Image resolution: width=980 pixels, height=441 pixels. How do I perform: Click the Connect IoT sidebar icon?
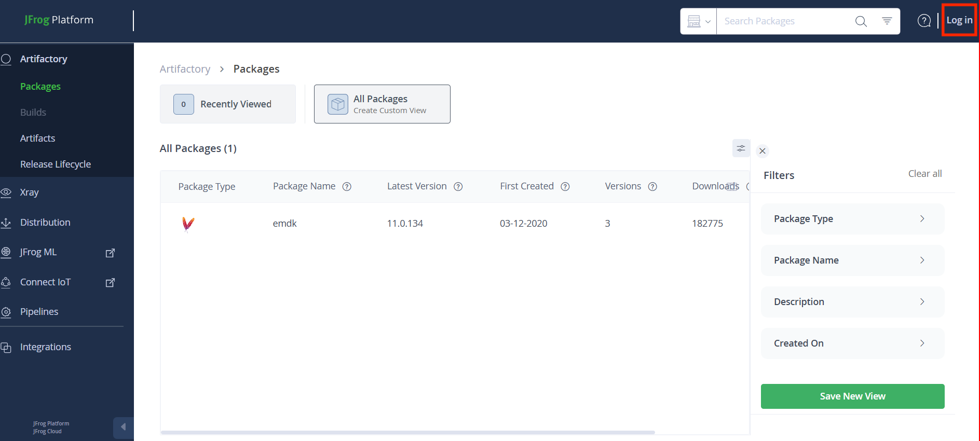pos(6,282)
